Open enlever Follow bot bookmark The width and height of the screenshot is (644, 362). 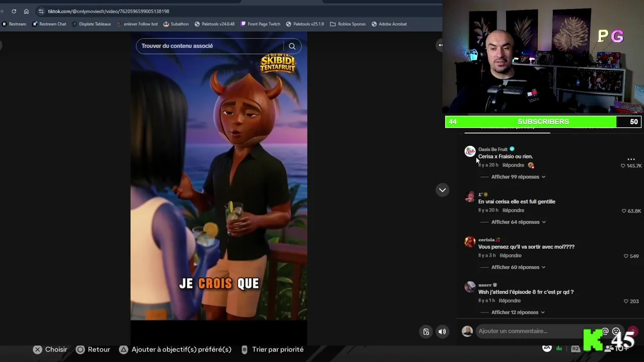click(137, 24)
